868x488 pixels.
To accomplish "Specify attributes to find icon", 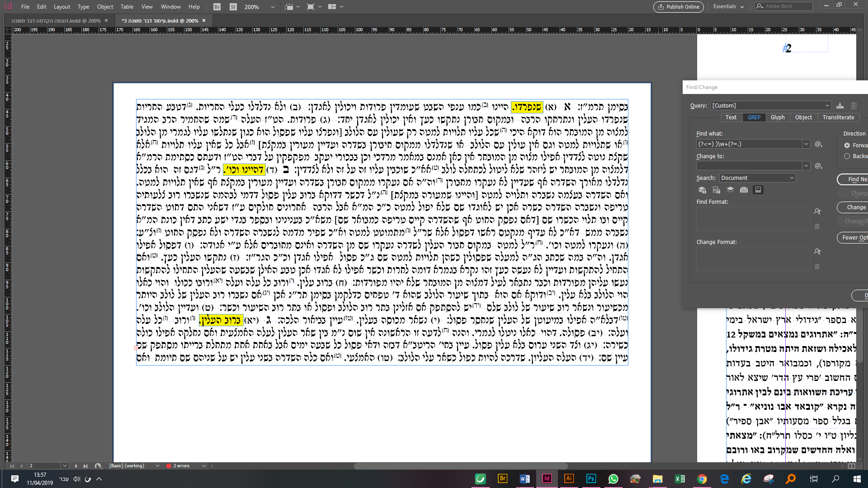I will (817, 211).
